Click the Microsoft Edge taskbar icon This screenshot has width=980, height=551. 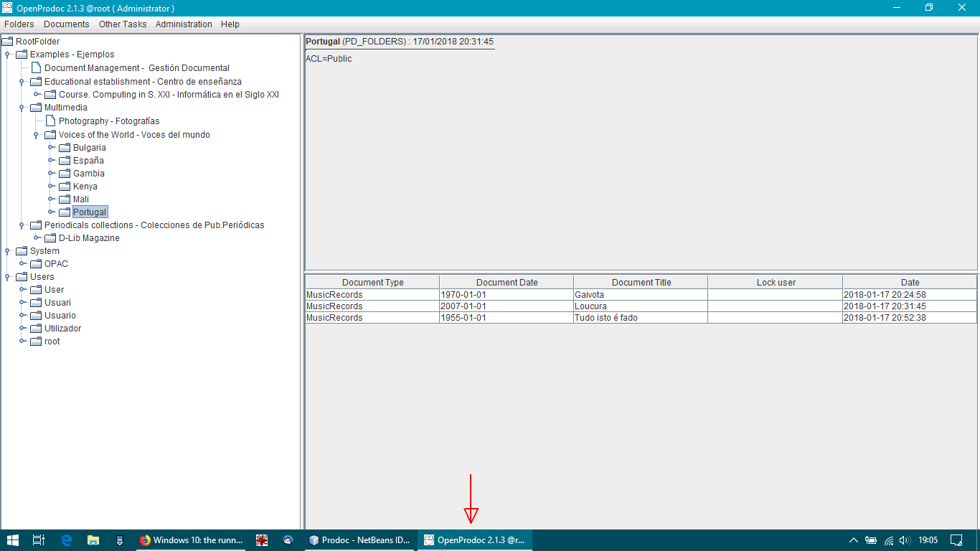66,540
